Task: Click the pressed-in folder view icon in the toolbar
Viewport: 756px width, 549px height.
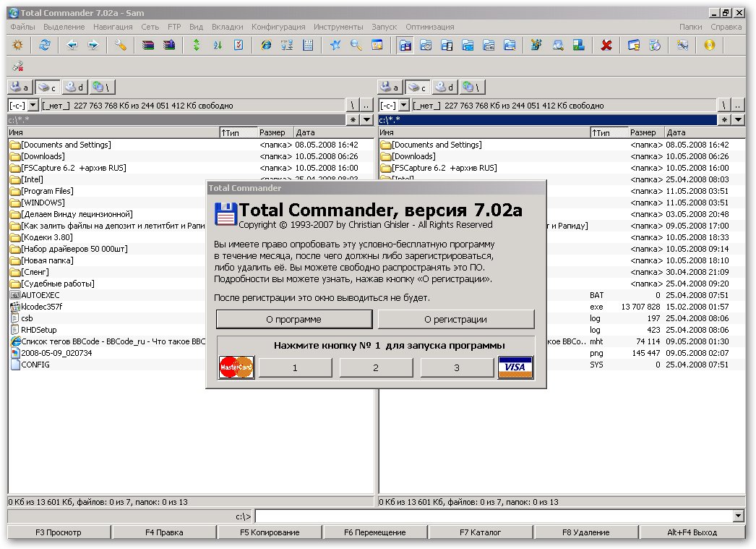Action: [x=405, y=46]
